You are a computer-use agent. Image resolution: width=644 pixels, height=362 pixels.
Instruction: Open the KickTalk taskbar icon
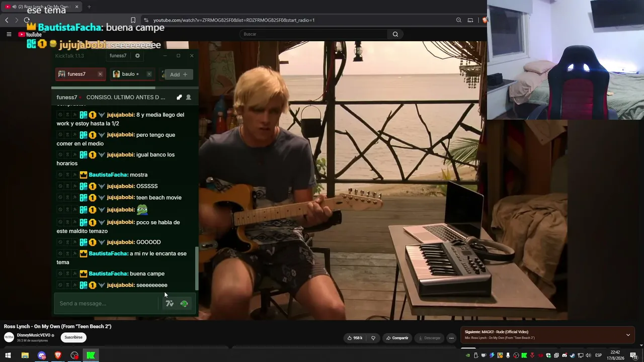(x=91, y=355)
